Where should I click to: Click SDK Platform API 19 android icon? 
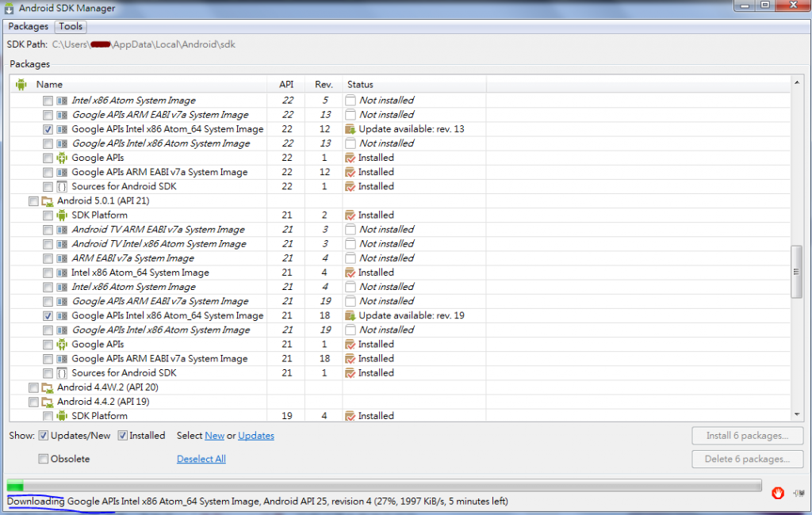click(62, 416)
